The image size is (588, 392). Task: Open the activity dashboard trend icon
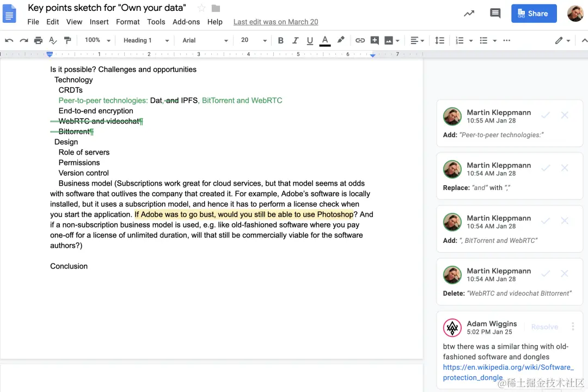point(469,14)
